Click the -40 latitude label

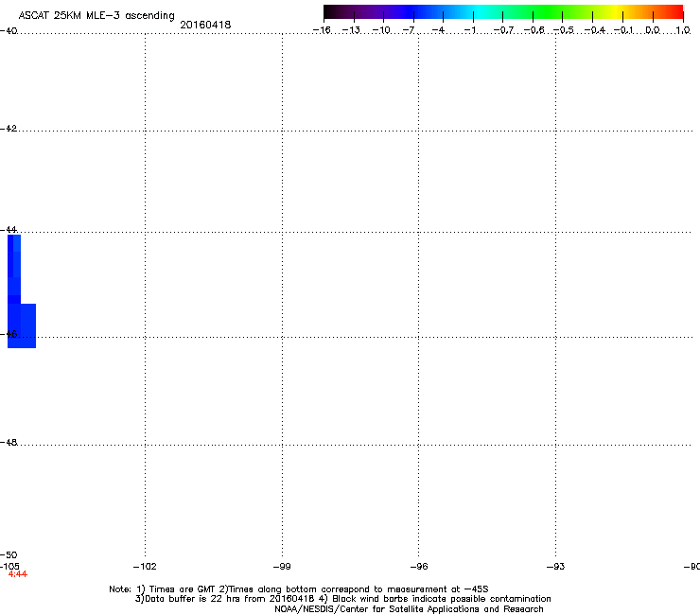click(9, 30)
